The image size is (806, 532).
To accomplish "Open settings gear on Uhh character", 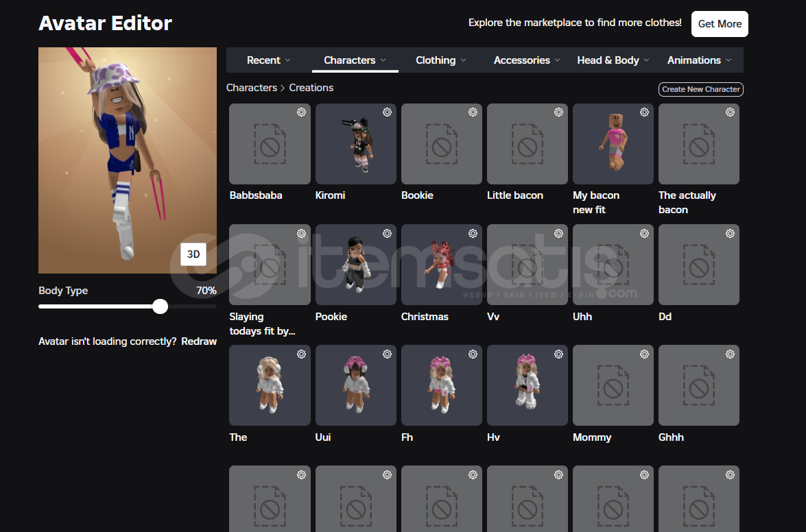I will pos(644,233).
